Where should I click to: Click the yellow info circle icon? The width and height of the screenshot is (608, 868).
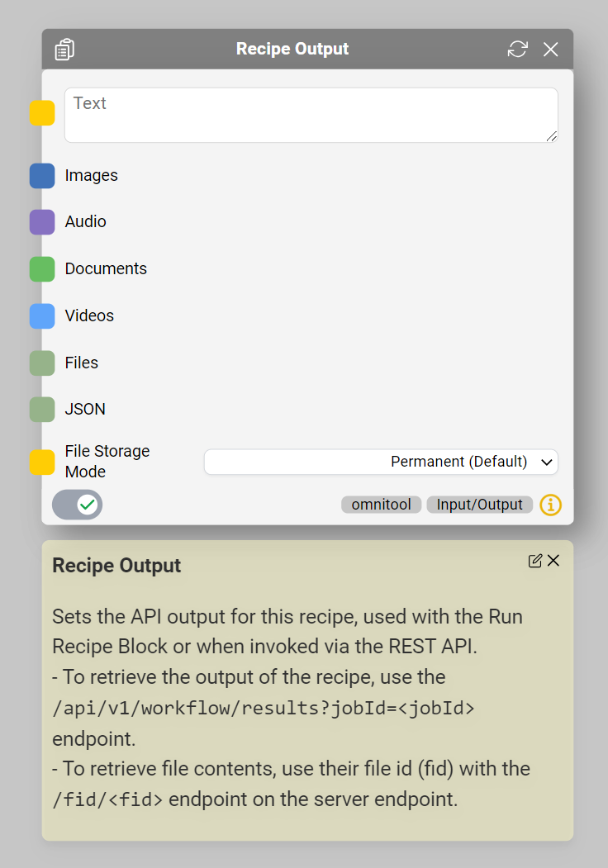pyautogui.click(x=550, y=505)
